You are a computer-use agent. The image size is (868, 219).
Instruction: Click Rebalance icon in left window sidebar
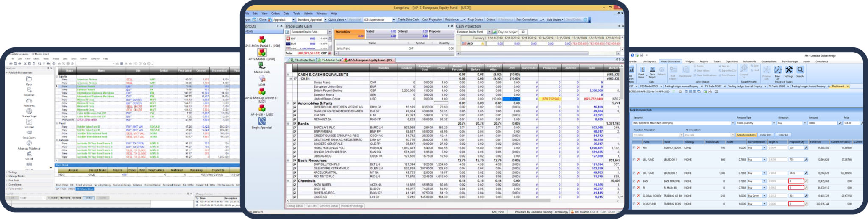coord(29,101)
